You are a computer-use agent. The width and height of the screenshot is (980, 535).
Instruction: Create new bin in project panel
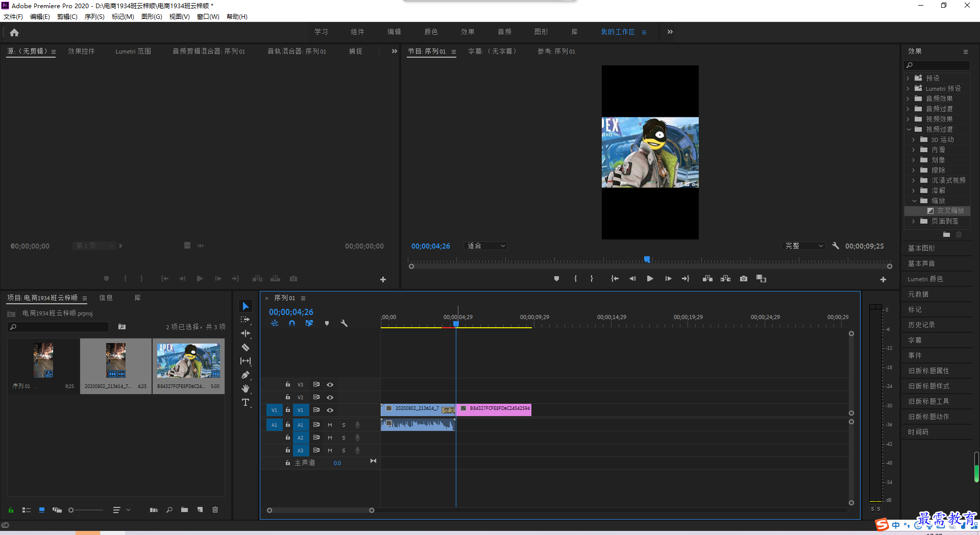click(184, 509)
